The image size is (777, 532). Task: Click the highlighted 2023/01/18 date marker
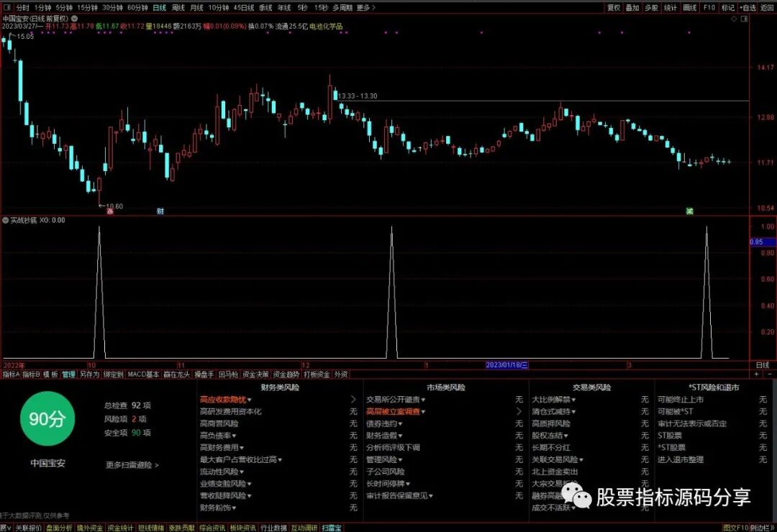click(506, 365)
